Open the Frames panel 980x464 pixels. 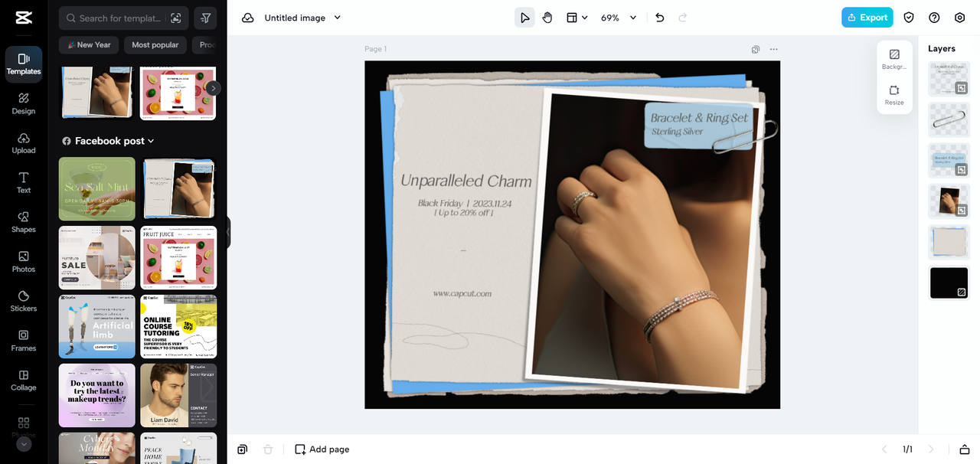[x=24, y=341]
